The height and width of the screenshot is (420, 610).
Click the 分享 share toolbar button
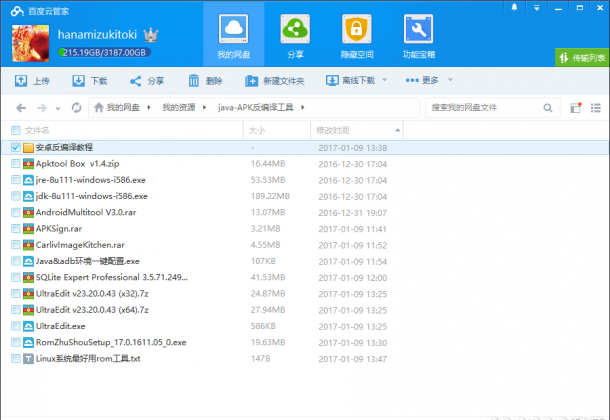pyautogui.click(x=147, y=81)
